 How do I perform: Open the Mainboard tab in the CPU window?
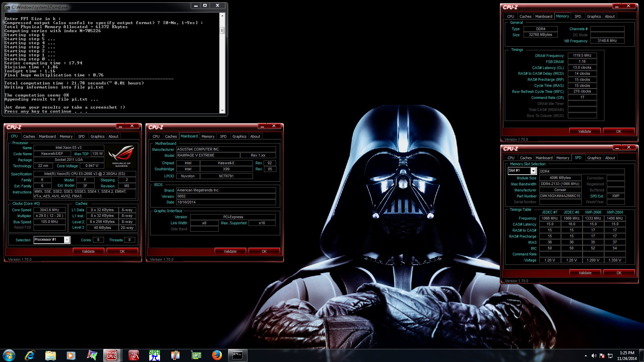[47, 136]
